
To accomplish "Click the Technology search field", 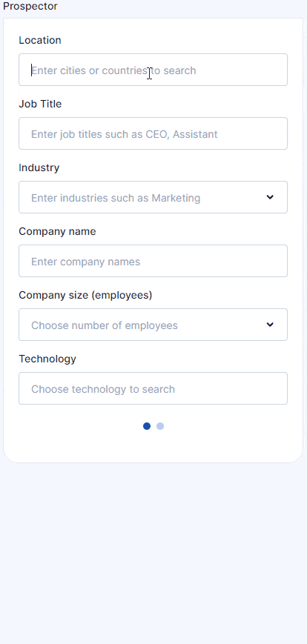I will click(153, 388).
